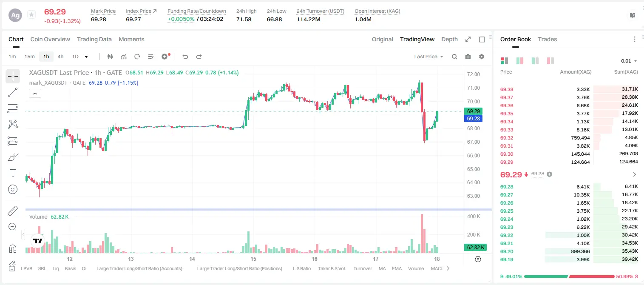Select the Text annotation tool

(13, 173)
